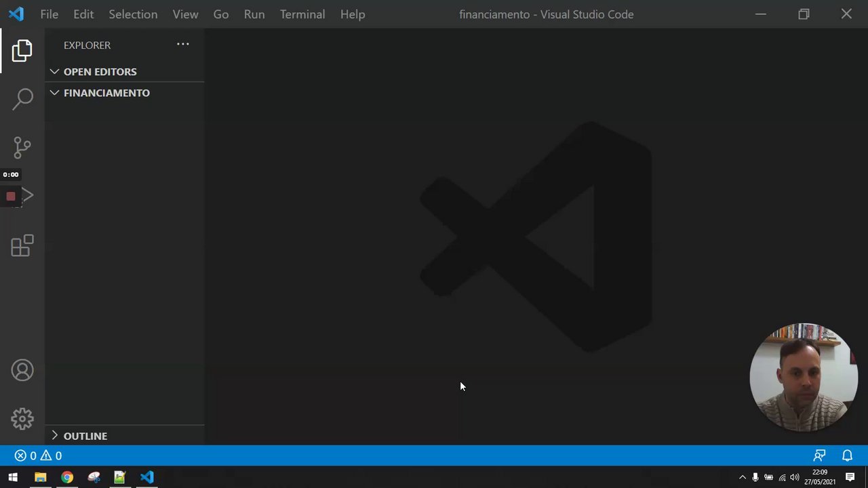
Task: Collapse the FINANCIAMENTO folder section
Action: point(125,93)
